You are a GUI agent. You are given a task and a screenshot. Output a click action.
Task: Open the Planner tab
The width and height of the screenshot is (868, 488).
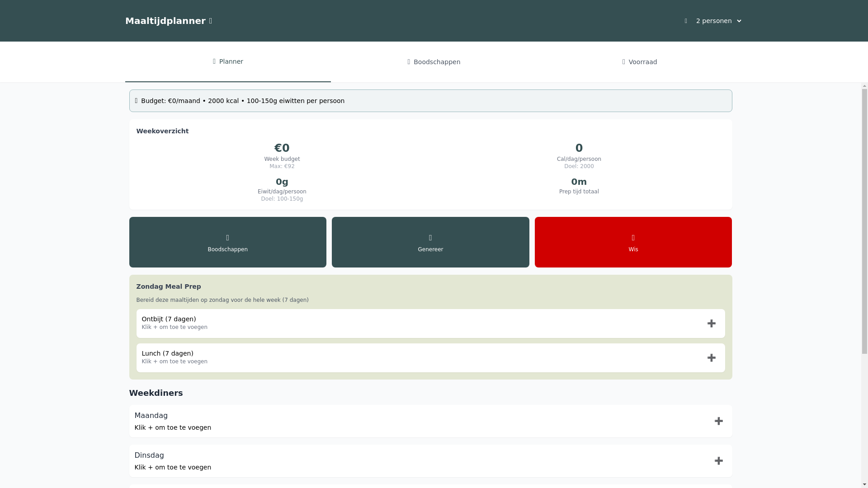click(x=228, y=61)
